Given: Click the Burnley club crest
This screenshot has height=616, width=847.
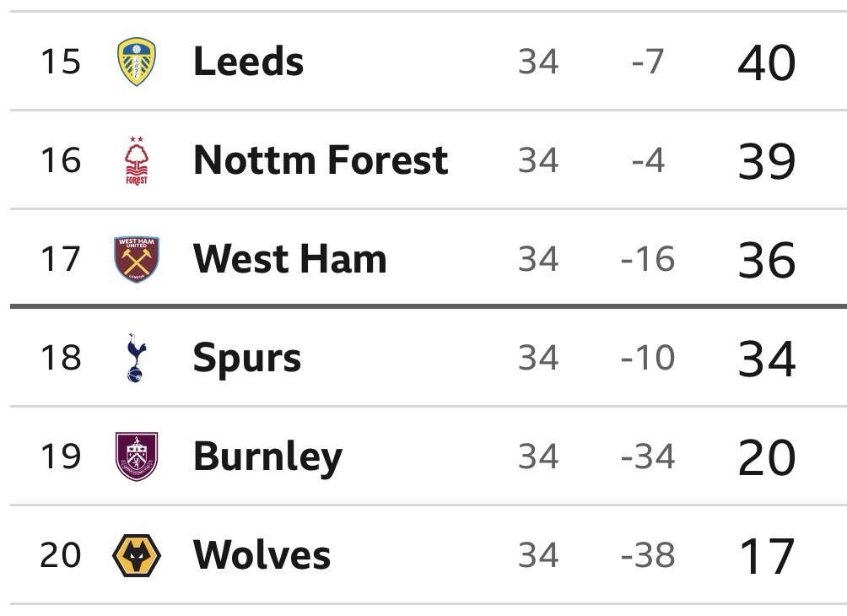Looking at the screenshot, I should point(137,457).
